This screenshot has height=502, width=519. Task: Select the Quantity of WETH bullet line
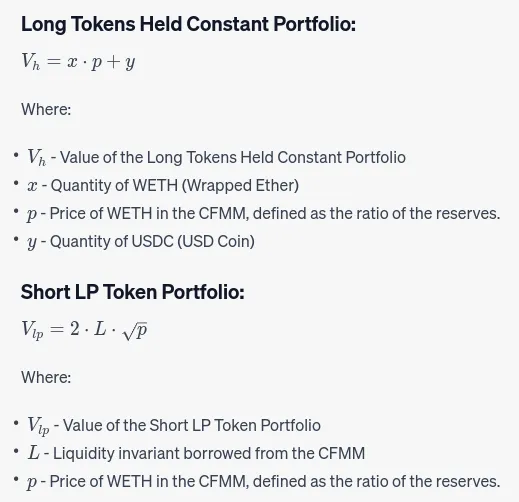coord(163,186)
